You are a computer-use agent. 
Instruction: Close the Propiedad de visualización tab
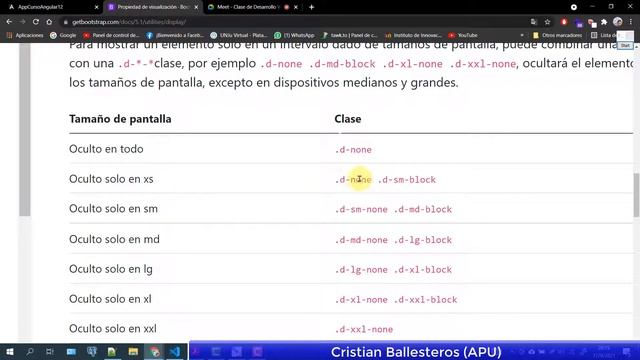point(196,7)
